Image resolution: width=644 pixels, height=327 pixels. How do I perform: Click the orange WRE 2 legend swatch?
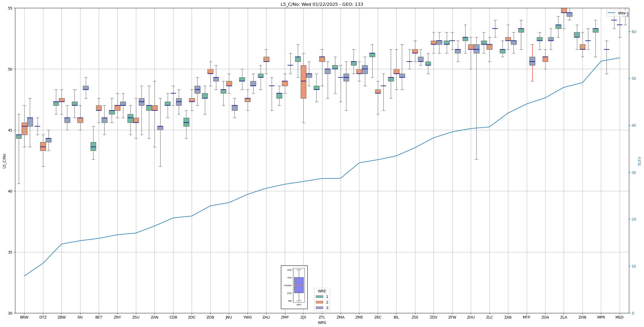click(319, 302)
